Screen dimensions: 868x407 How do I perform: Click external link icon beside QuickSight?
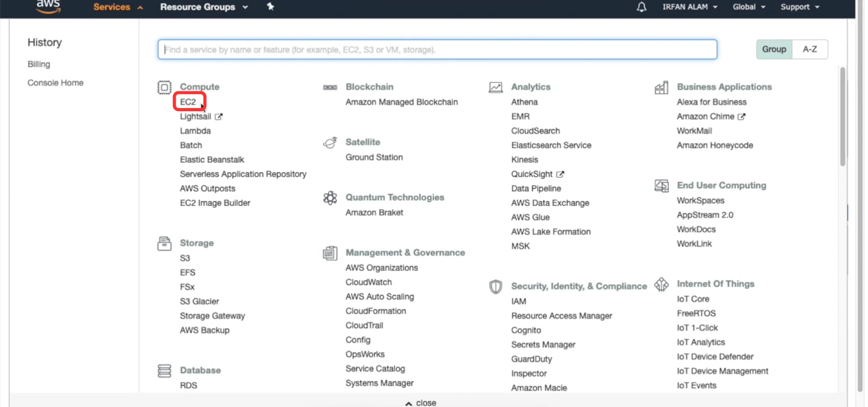pos(560,174)
